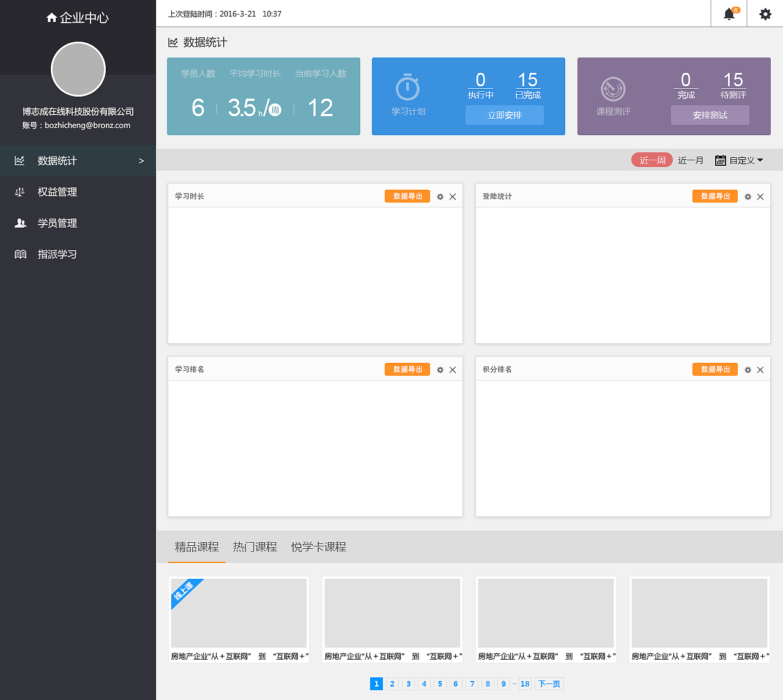Click the 15 已完成 count

coord(527,85)
